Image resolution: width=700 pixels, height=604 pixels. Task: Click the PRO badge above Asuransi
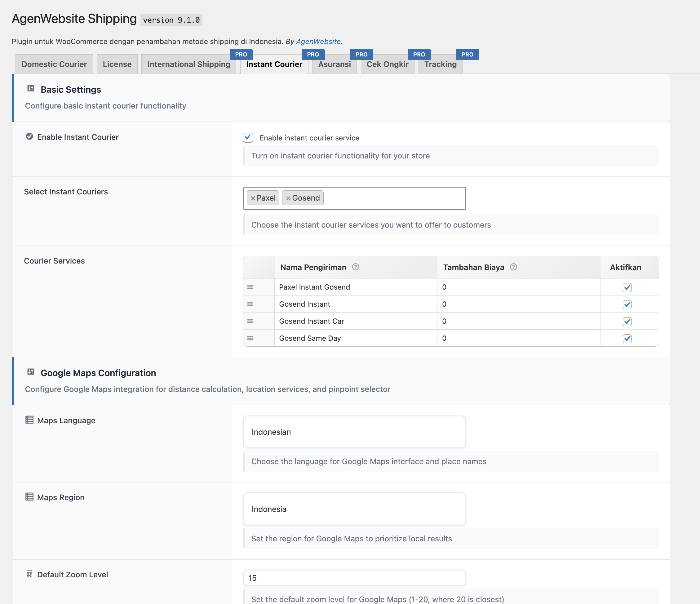[x=361, y=54]
